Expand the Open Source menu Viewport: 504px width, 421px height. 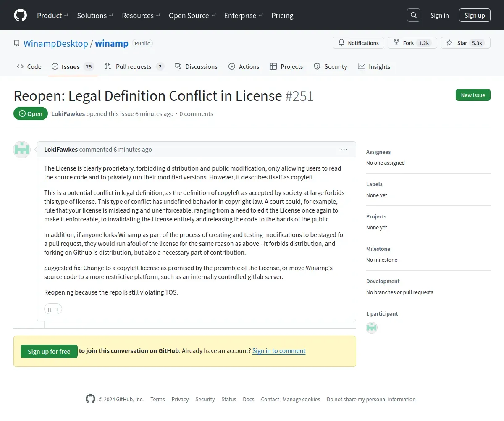(192, 16)
